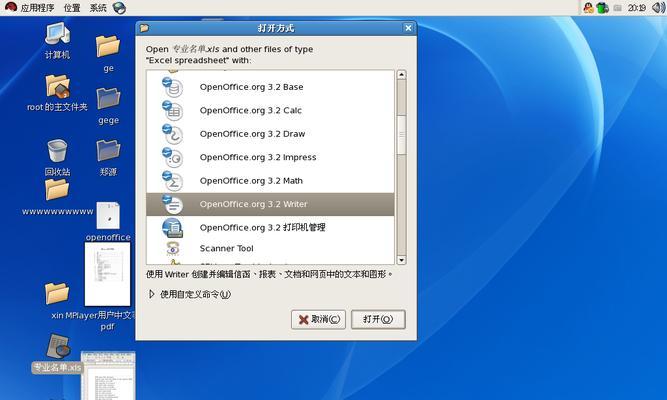Click the application list scroll down arrow

coord(401,260)
